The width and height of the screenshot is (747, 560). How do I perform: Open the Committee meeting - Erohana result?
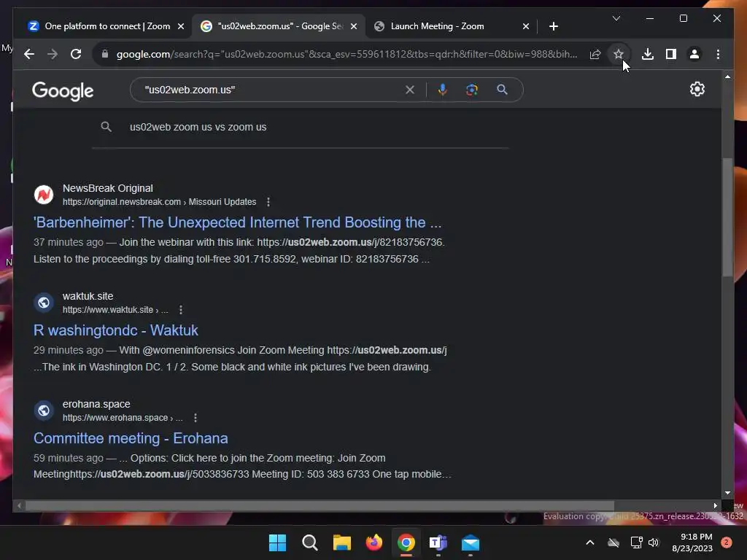click(131, 438)
